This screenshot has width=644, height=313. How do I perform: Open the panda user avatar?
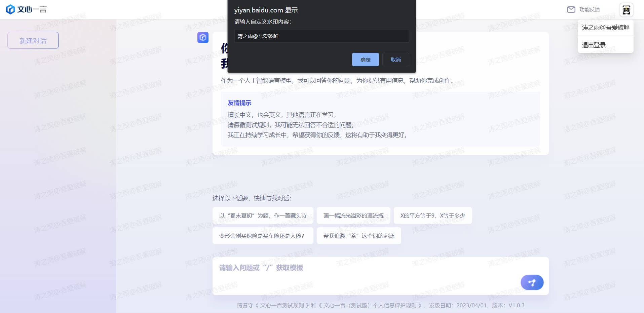coord(626,10)
